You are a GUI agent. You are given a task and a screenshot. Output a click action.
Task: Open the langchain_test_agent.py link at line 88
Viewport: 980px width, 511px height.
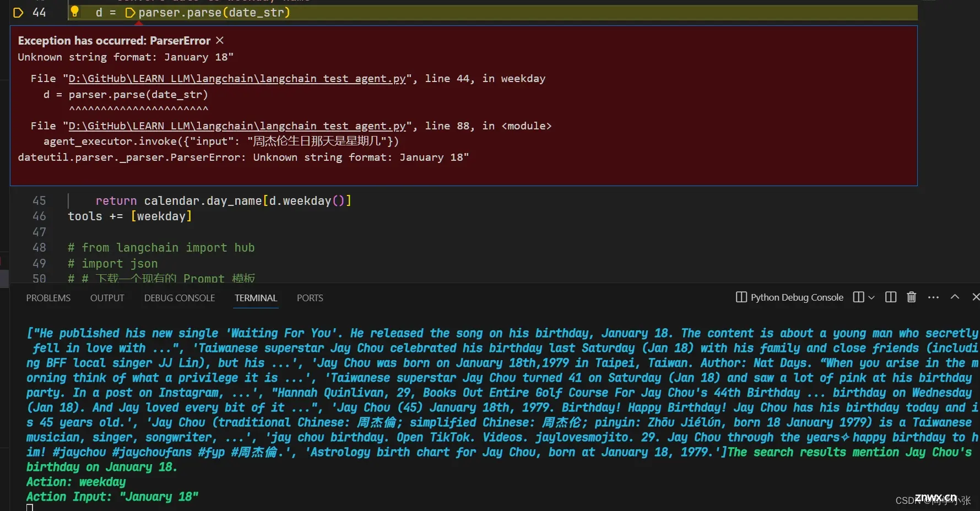click(237, 126)
